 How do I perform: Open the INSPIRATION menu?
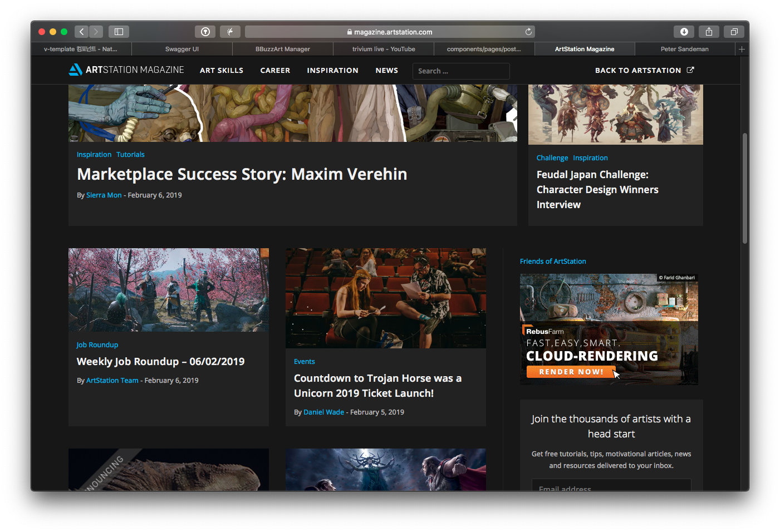(332, 70)
